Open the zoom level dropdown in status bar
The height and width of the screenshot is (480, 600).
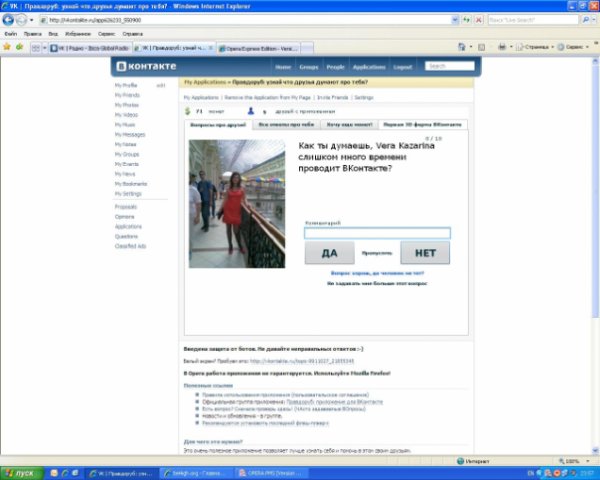[x=592, y=461]
